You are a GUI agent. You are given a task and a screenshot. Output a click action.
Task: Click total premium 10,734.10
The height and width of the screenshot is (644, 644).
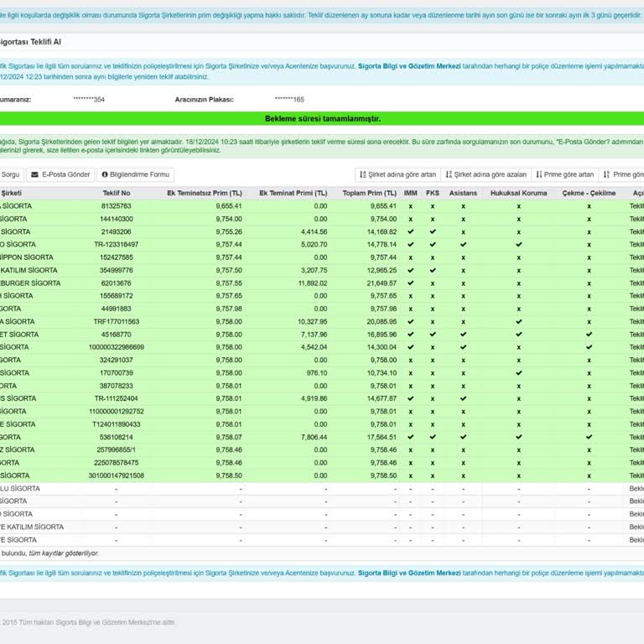(x=382, y=373)
